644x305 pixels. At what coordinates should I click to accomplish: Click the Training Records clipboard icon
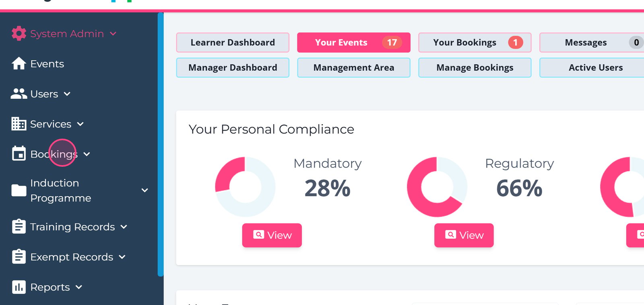click(x=19, y=226)
